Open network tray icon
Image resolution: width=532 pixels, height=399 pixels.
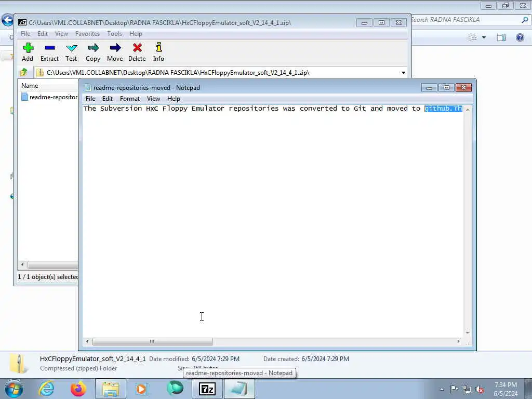coord(467,390)
